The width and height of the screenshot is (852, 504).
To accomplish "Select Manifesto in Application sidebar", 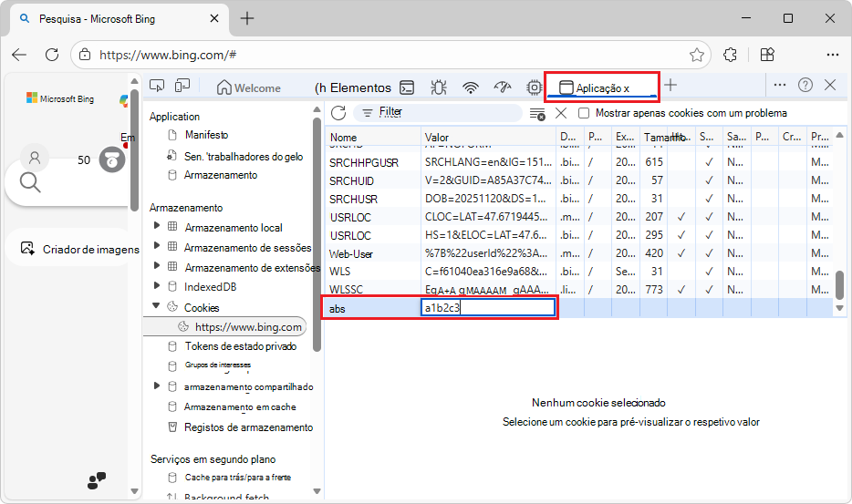I will (x=206, y=135).
